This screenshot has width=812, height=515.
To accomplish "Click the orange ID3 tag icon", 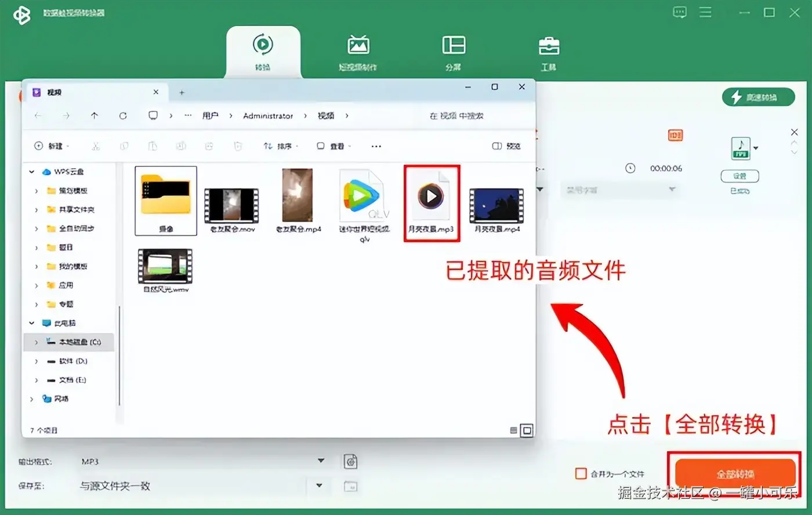I will tap(675, 135).
